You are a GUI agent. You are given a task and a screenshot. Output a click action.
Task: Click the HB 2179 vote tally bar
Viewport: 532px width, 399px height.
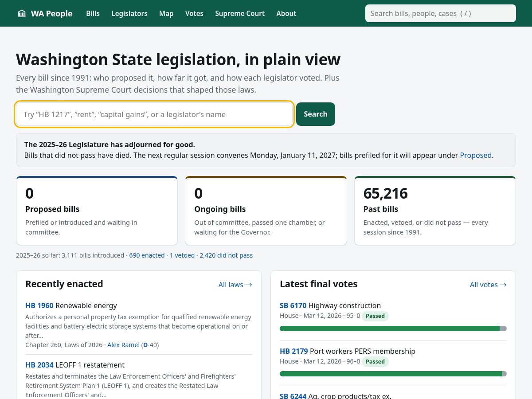pos(393,374)
